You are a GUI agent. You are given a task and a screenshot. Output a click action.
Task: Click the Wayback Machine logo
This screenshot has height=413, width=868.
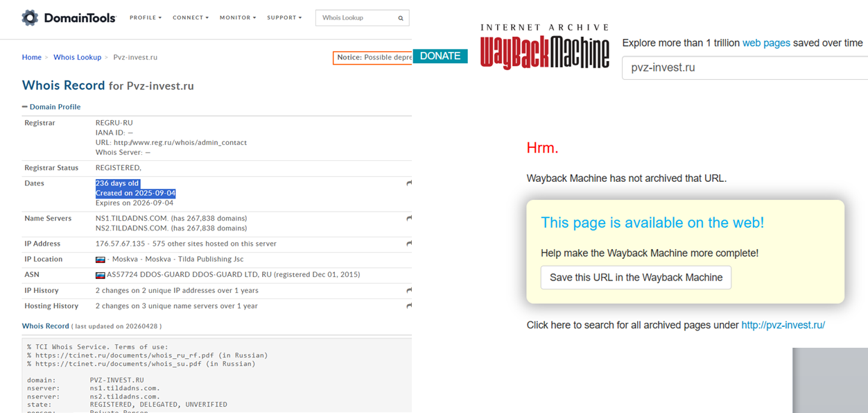545,47
